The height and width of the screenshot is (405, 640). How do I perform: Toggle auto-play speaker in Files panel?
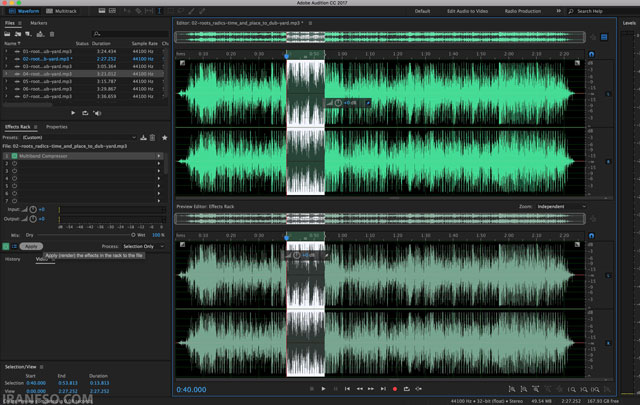tap(97, 113)
